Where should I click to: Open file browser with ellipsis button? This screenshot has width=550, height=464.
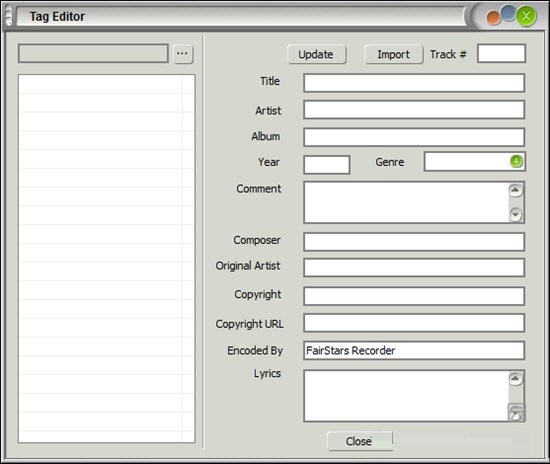coord(183,54)
